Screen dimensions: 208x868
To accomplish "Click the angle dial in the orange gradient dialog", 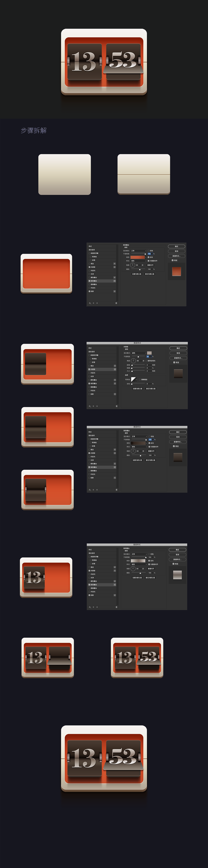I will point(133,265).
